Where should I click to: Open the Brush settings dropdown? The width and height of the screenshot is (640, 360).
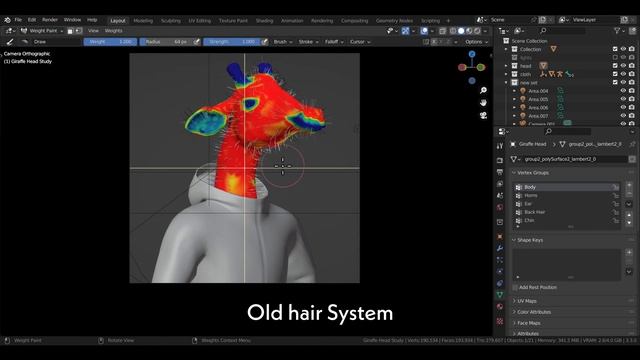tap(283, 42)
